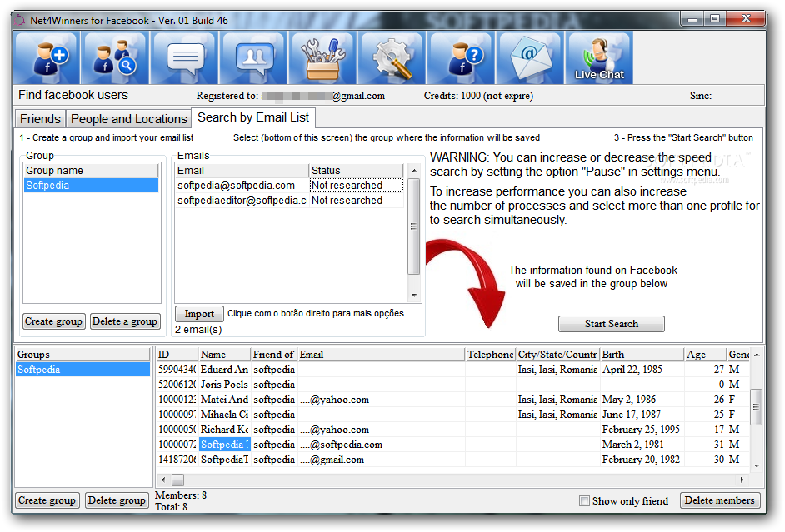Click the highlighted Softpedia name cell
785x532 pixels.
point(224,445)
